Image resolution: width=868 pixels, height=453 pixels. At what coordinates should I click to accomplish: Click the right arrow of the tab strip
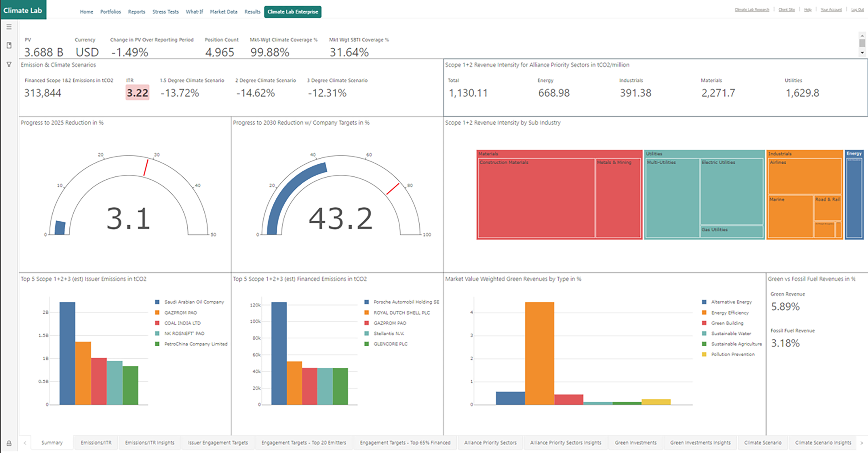click(862, 443)
